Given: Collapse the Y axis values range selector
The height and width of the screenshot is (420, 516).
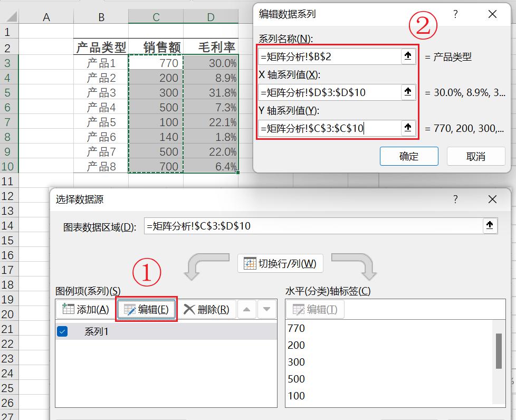Looking at the screenshot, I should coord(408,128).
